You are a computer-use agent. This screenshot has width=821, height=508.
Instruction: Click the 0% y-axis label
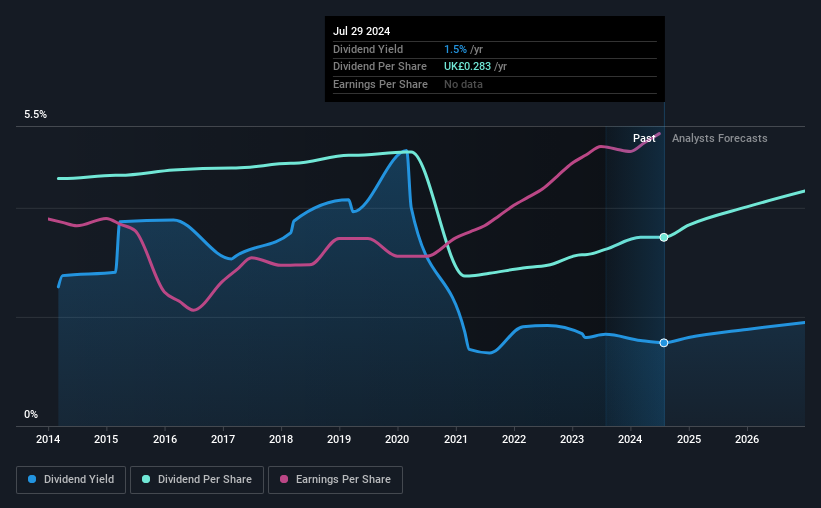pos(31,414)
